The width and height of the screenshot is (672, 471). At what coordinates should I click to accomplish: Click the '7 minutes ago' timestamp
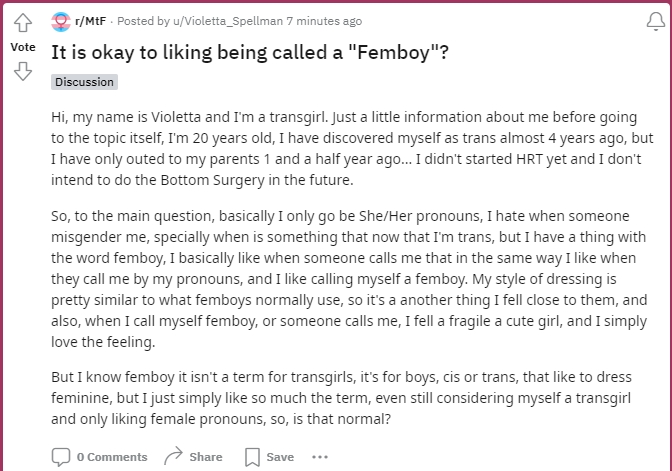[x=324, y=21]
